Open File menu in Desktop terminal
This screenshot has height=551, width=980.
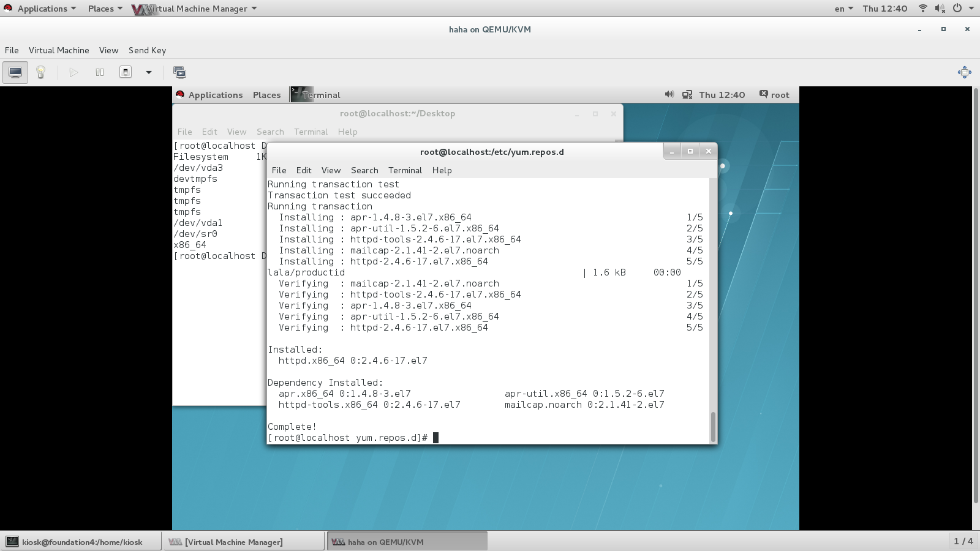[184, 132]
